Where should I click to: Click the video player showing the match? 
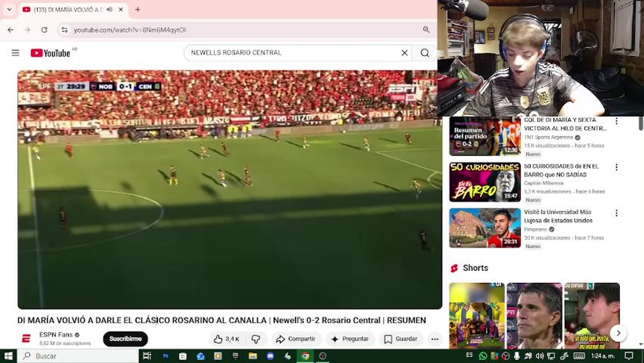pos(230,190)
